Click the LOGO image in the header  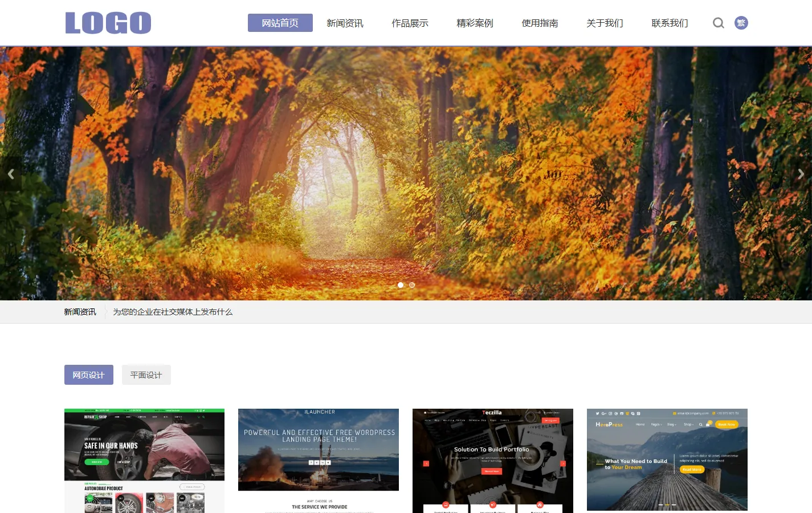[108, 23]
